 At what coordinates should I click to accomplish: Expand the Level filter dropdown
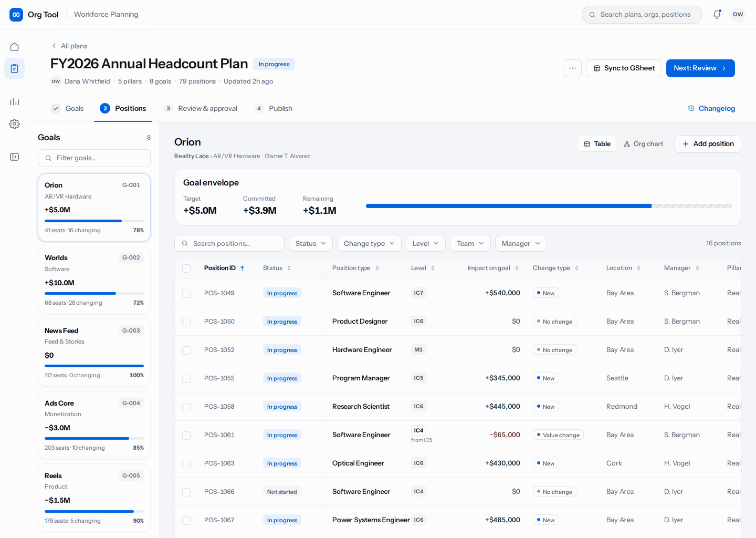(x=426, y=243)
